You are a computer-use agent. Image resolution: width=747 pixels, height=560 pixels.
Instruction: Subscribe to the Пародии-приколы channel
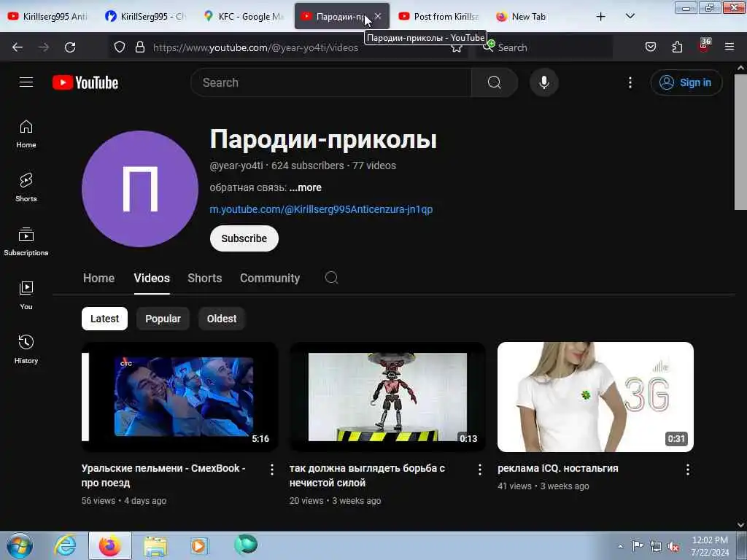coord(244,238)
